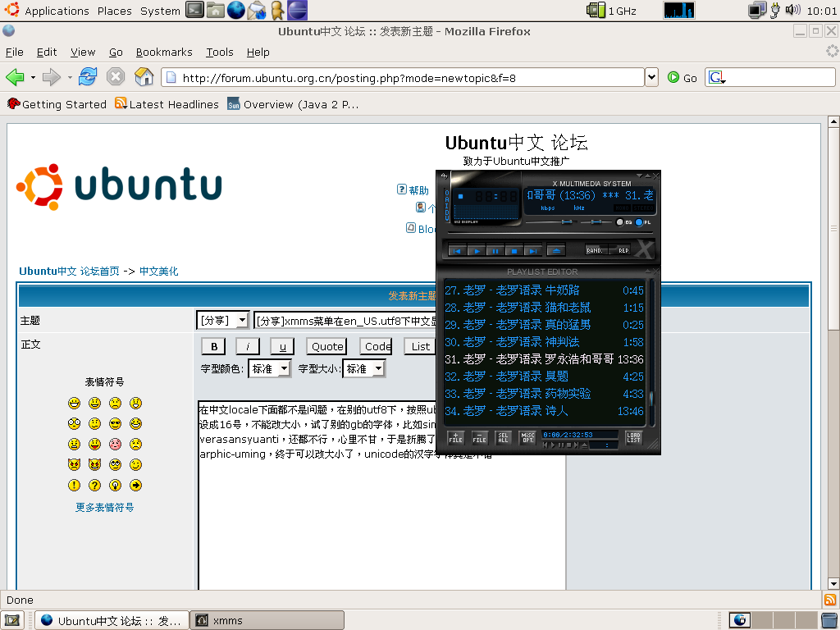
Task: Select playlist track 29 真的猛男
Action: click(545, 325)
